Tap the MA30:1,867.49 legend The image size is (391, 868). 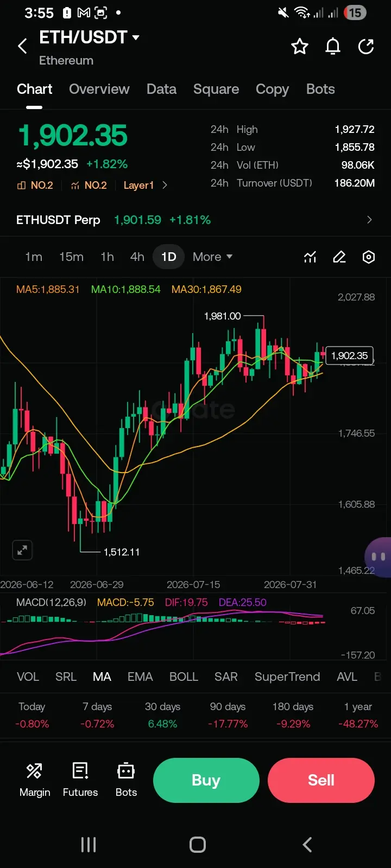click(206, 290)
